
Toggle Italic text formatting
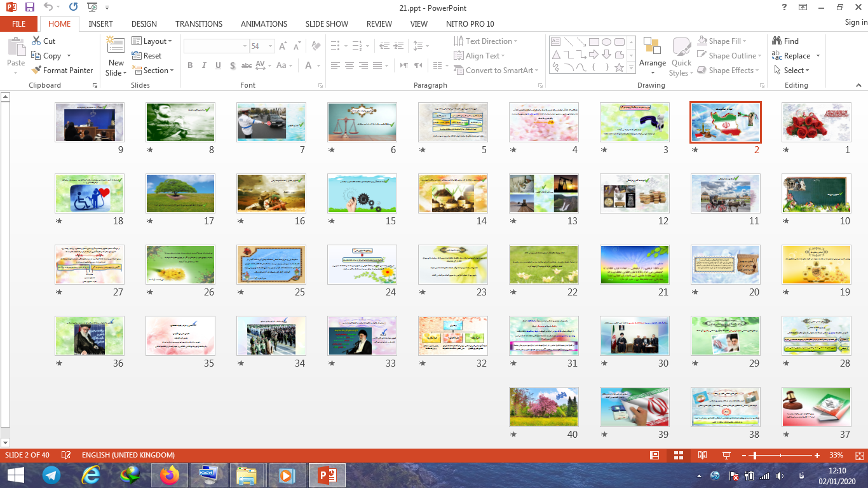tap(204, 65)
